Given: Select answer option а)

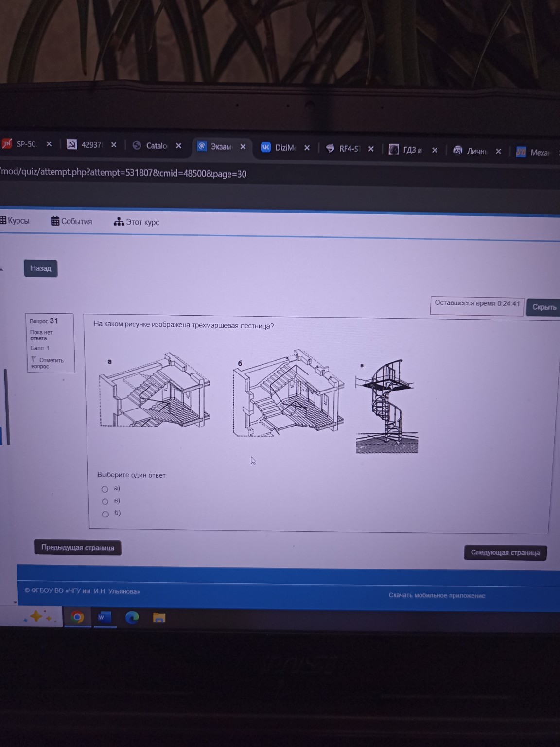Looking at the screenshot, I should (x=105, y=489).
